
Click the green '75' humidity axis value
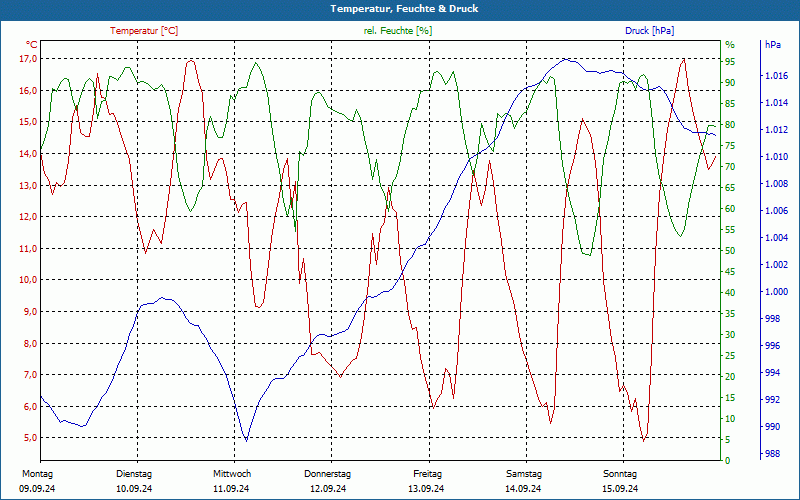point(730,146)
